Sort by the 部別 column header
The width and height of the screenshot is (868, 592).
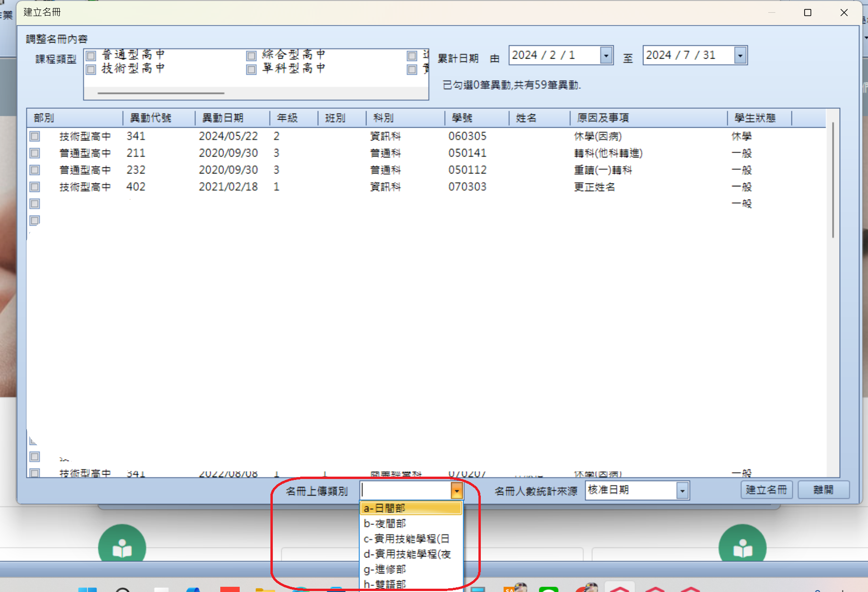75,118
